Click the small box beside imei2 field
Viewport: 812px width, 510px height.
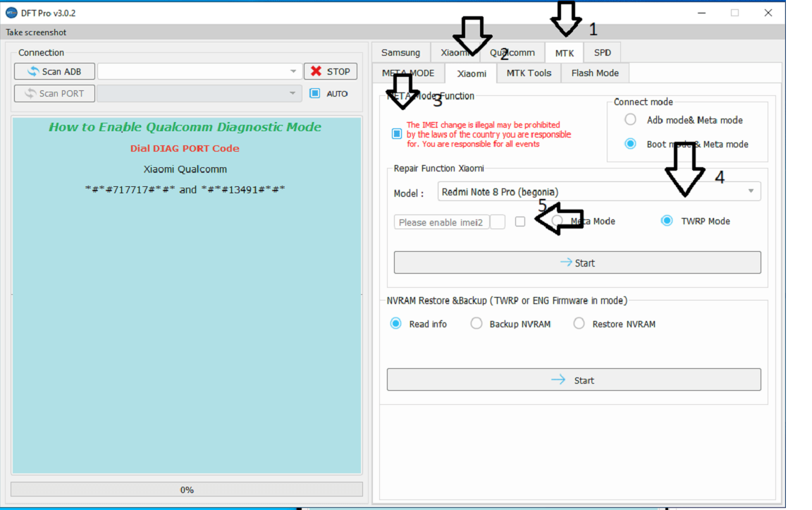tap(498, 222)
